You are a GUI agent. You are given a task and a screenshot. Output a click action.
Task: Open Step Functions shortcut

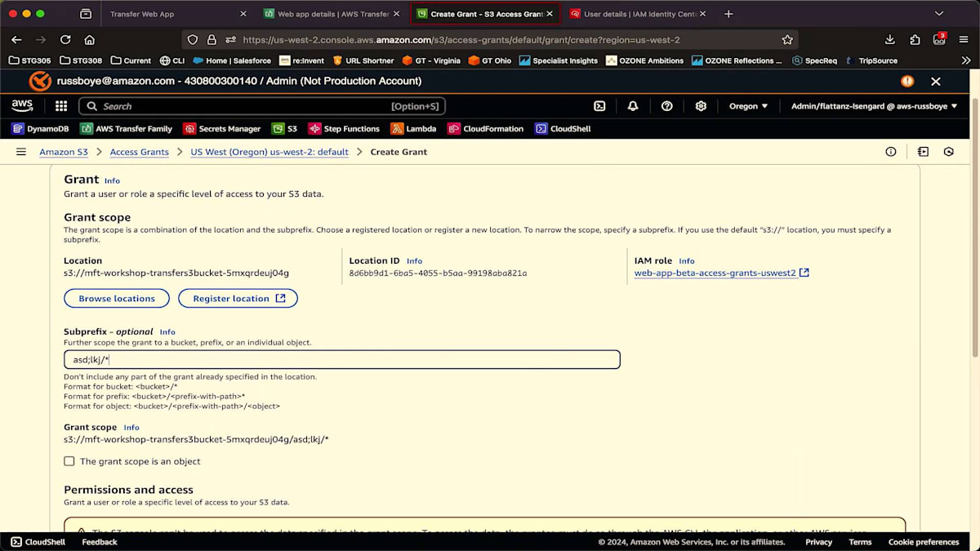(x=344, y=129)
